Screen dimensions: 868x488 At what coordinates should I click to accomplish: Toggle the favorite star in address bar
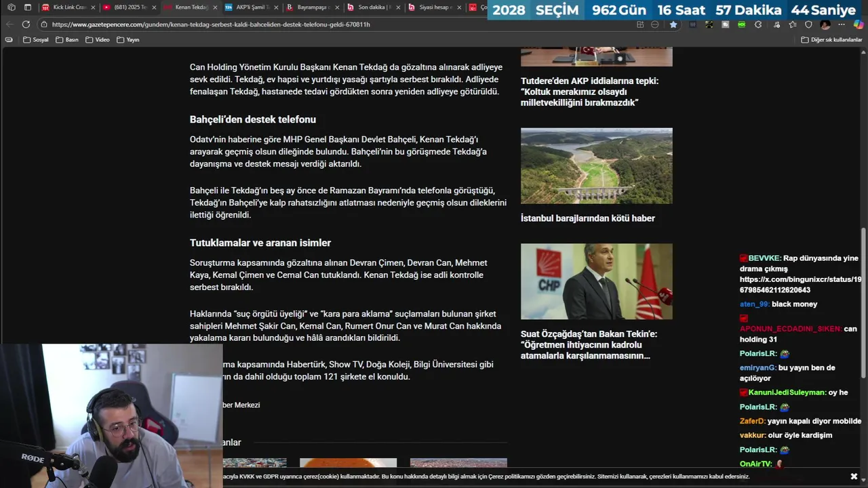[x=673, y=24]
